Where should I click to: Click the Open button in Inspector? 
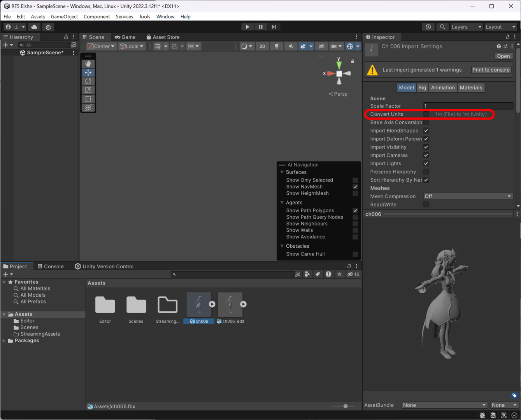coord(503,56)
